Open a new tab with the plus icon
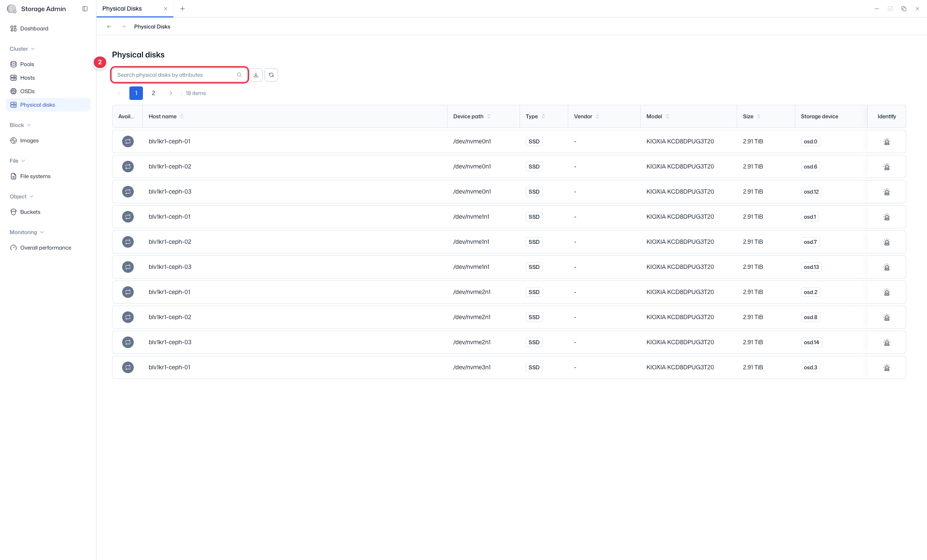This screenshot has width=927, height=560. click(x=183, y=9)
